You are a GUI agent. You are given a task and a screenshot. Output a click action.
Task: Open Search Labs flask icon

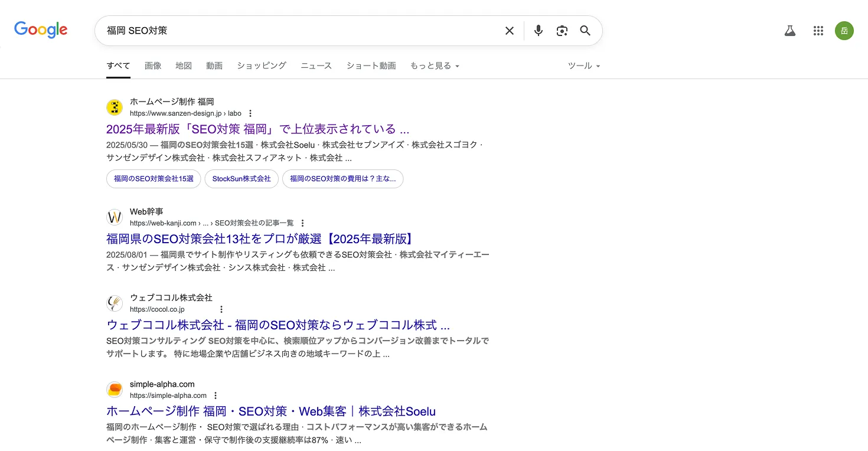pos(790,31)
